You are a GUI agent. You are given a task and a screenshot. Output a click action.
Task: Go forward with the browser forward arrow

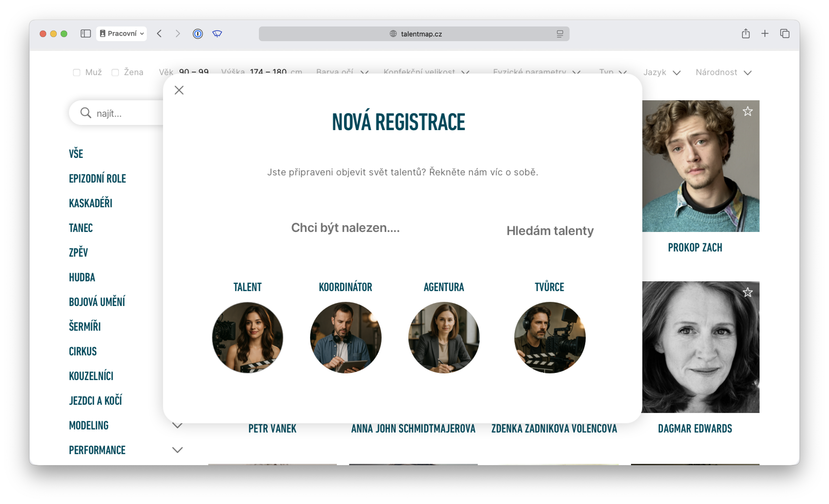[x=178, y=34]
